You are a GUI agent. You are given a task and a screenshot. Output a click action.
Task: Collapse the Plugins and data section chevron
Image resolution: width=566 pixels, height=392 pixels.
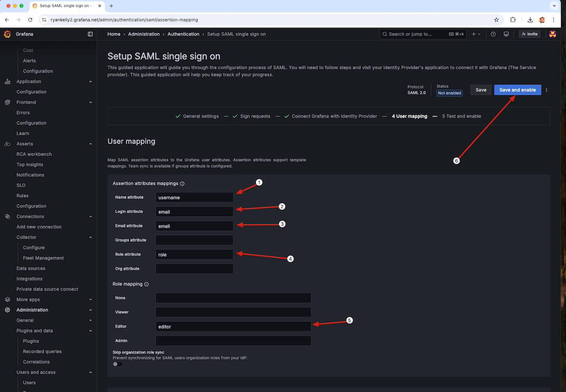90,331
